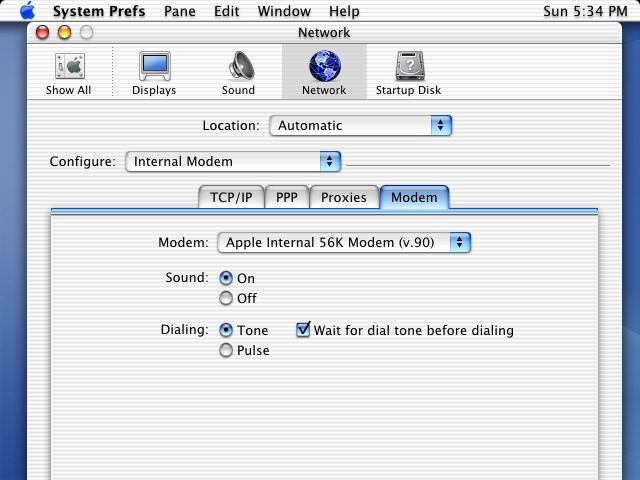Expand the Configure Internal Modem dropdown

point(233,162)
